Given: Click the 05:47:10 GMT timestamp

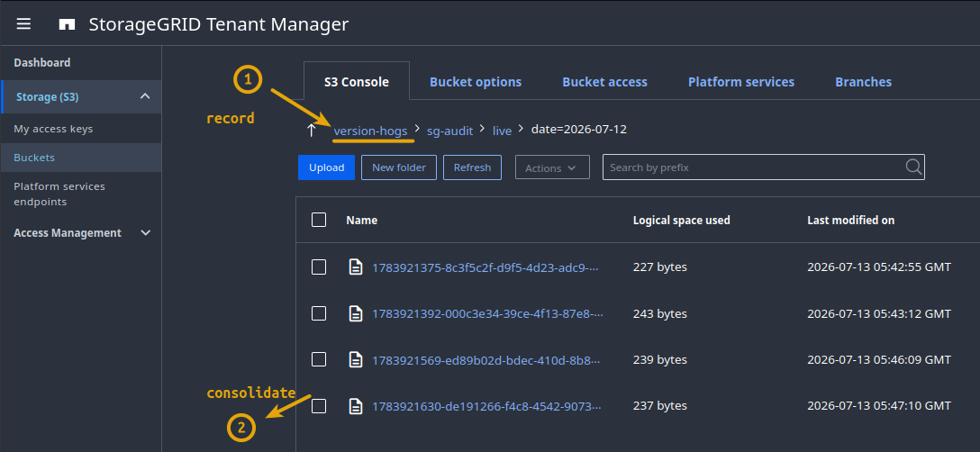Looking at the screenshot, I should [x=879, y=406].
